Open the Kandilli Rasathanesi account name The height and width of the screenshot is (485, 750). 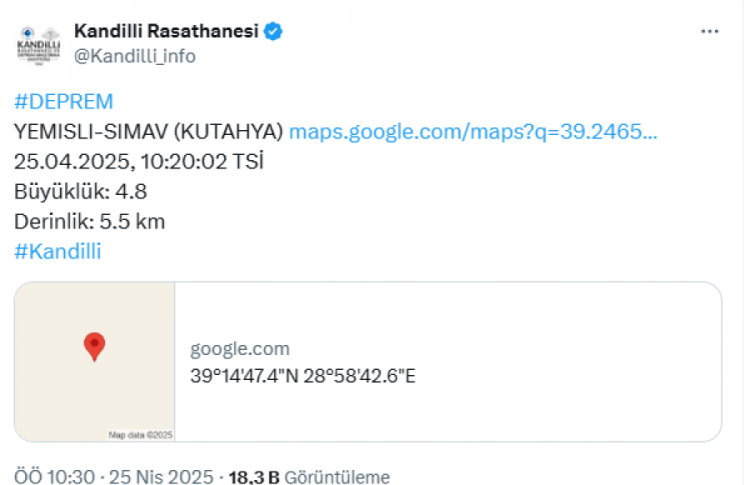pos(166,31)
